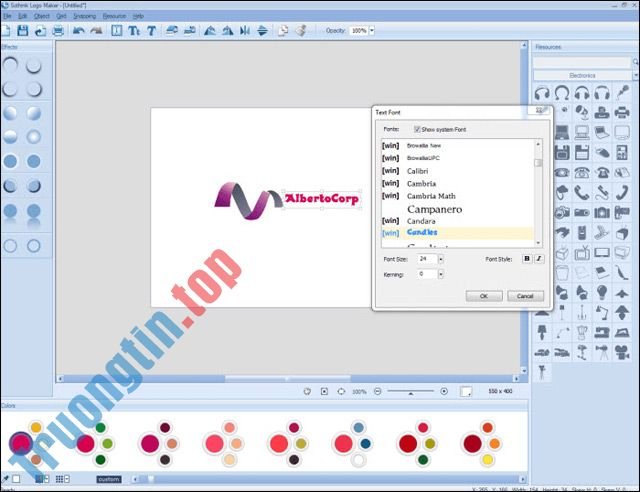Click the flip vertical toolbar icon
The height and width of the screenshot is (492, 640).
(262, 31)
